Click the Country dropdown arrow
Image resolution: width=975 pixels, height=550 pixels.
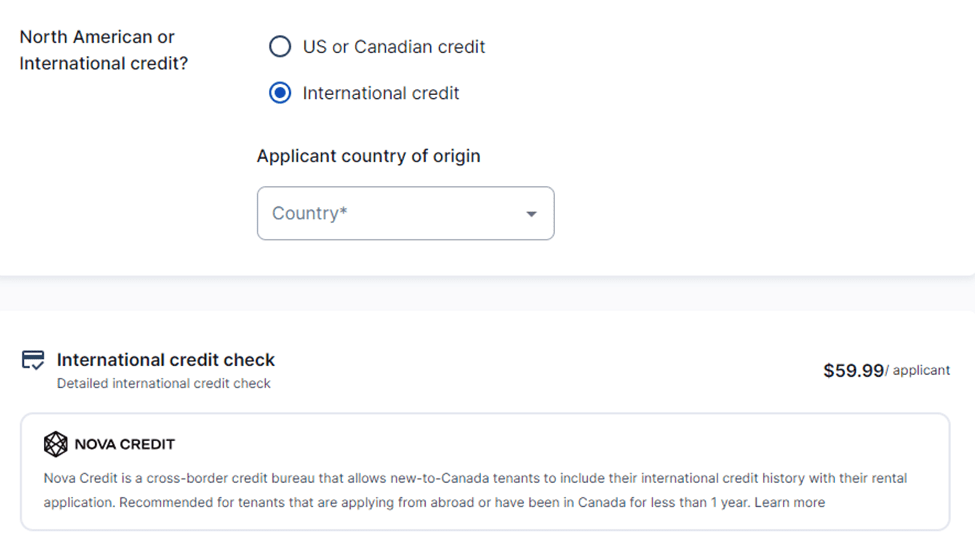(x=531, y=214)
